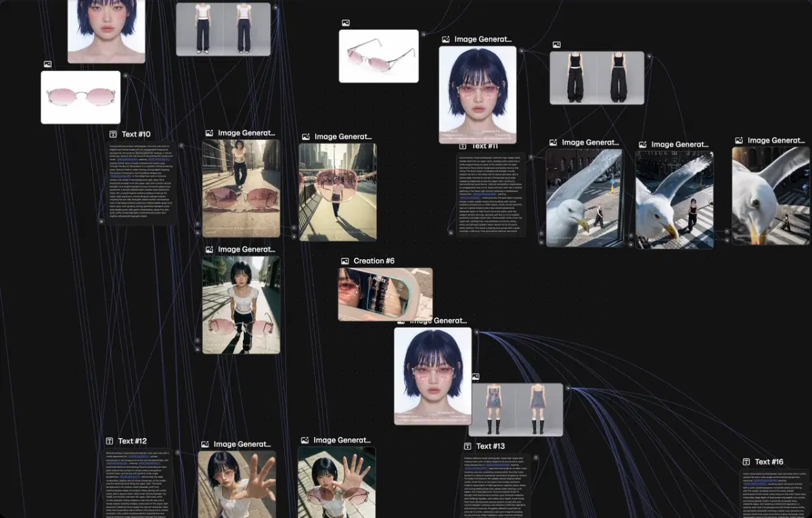Open the top-center sunglasses product thumbnail
812x518 pixels.
tap(379, 56)
